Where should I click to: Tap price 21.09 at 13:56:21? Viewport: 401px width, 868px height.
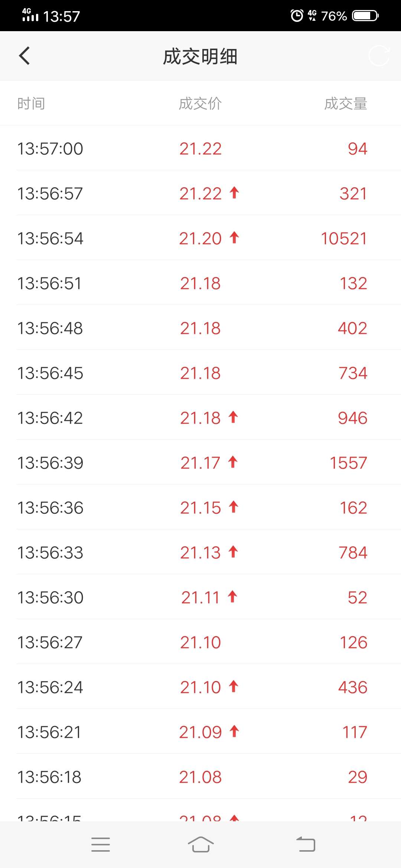tap(200, 732)
